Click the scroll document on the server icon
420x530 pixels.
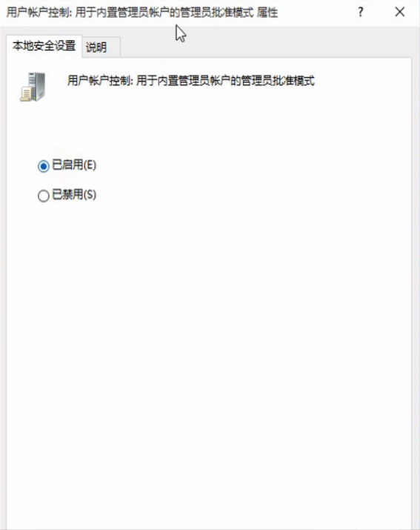point(26,94)
